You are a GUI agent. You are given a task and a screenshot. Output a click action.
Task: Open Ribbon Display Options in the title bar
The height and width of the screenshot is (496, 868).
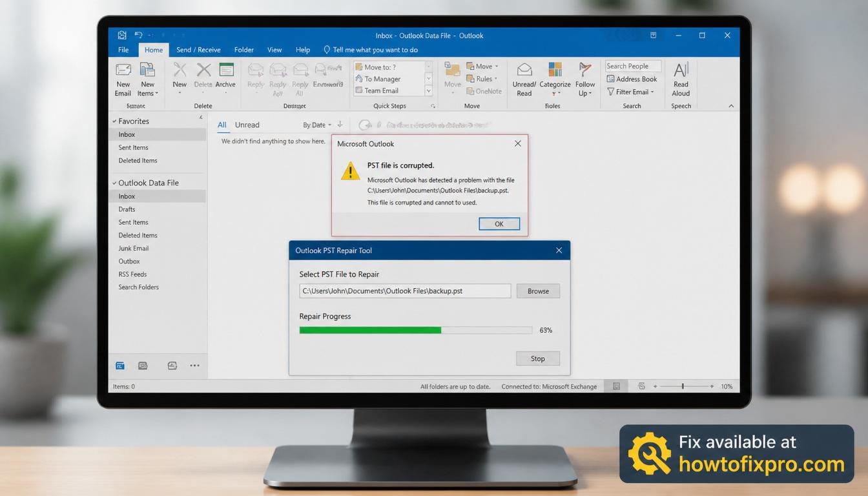tap(653, 36)
